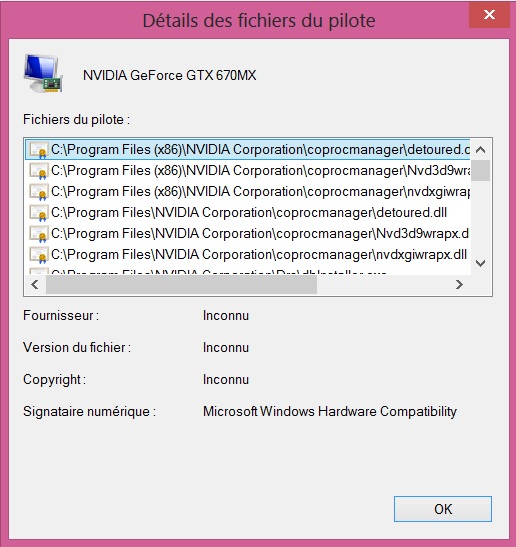Click certificate icon beside Program Files Nvd3d9wrapx
The image size is (516, 547).
point(38,234)
